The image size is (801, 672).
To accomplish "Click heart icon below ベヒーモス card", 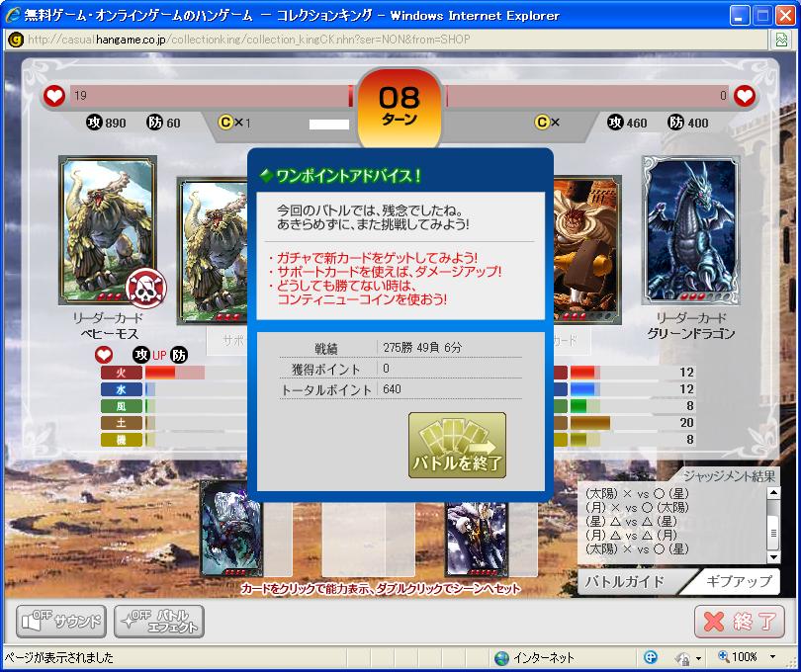I will (x=104, y=355).
